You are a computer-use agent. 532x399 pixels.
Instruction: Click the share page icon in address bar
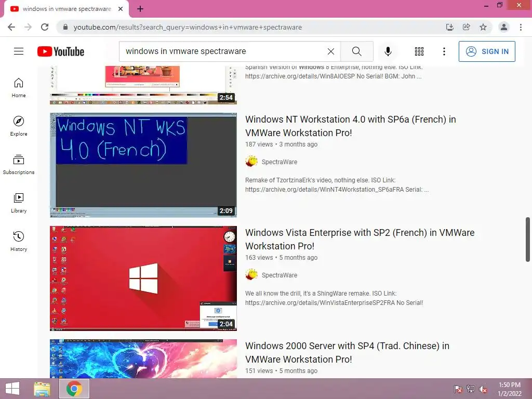tap(467, 27)
